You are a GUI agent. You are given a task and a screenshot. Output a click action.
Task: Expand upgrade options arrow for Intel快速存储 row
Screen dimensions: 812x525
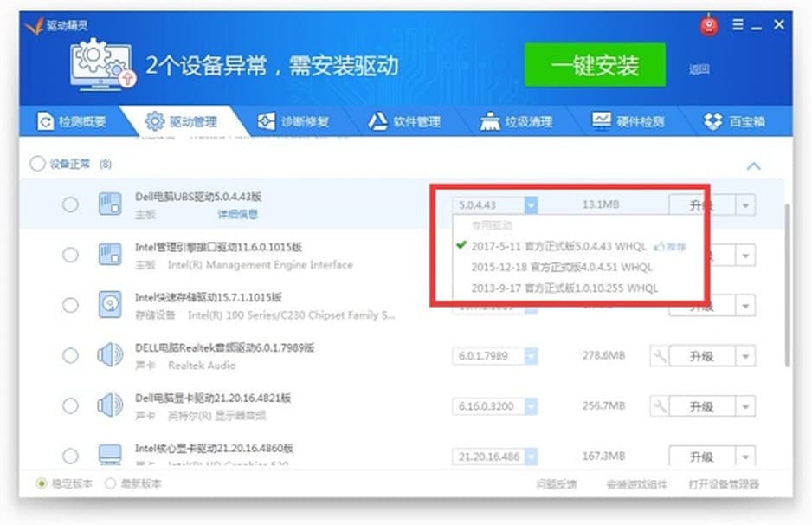[745, 306]
